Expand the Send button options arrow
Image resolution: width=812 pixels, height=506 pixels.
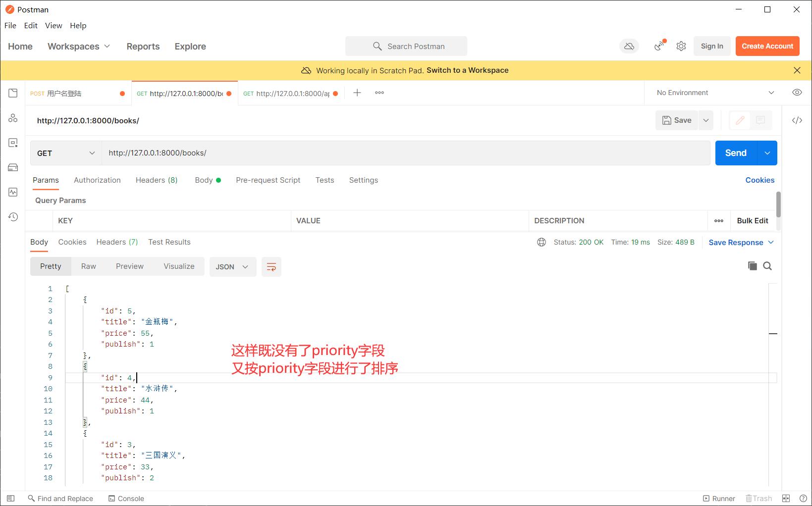767,153
